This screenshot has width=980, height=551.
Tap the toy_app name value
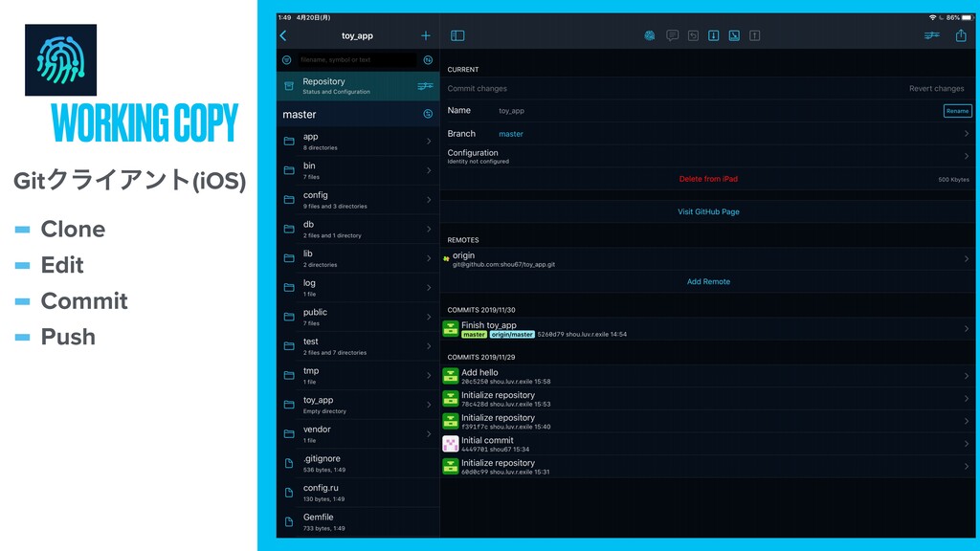(511, 111)
